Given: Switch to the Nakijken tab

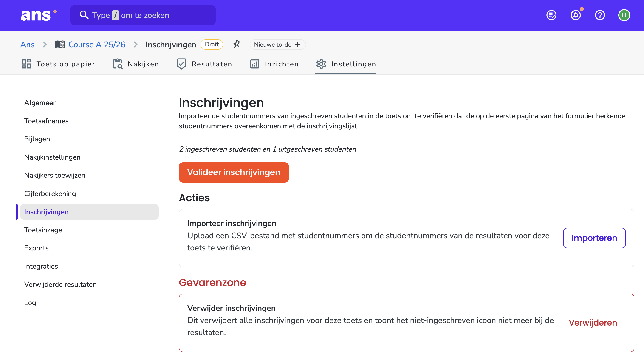Looking at the screenshot, I should click(x=136, y=64).
